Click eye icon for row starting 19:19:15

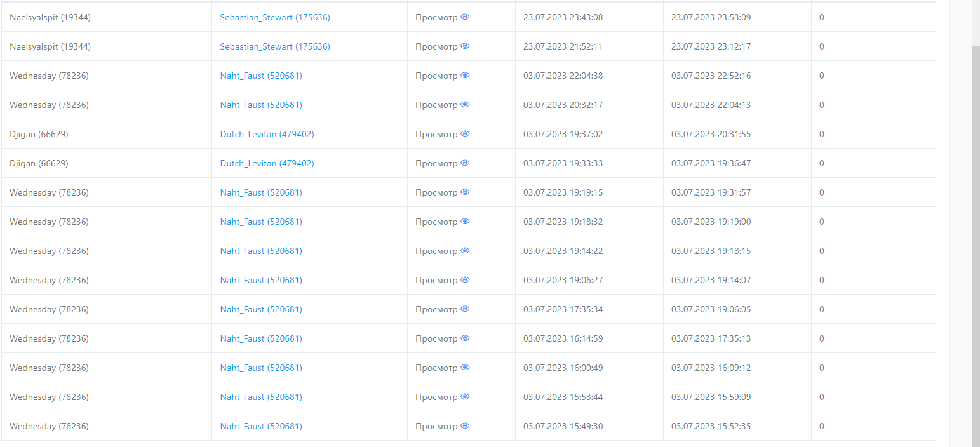pyautogui.click(x=465, y=192)
